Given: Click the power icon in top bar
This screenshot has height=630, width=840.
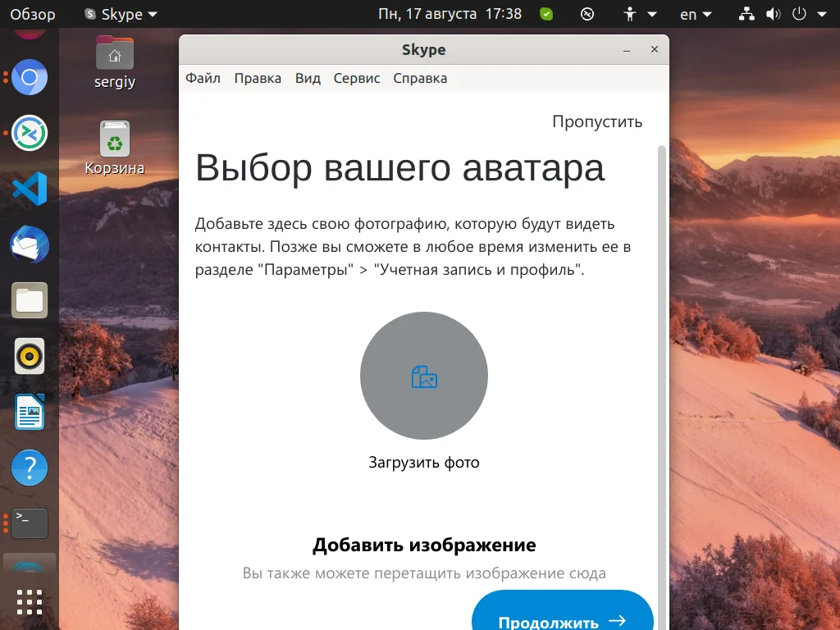Looking at the screenshot, I should click(799, 14).
